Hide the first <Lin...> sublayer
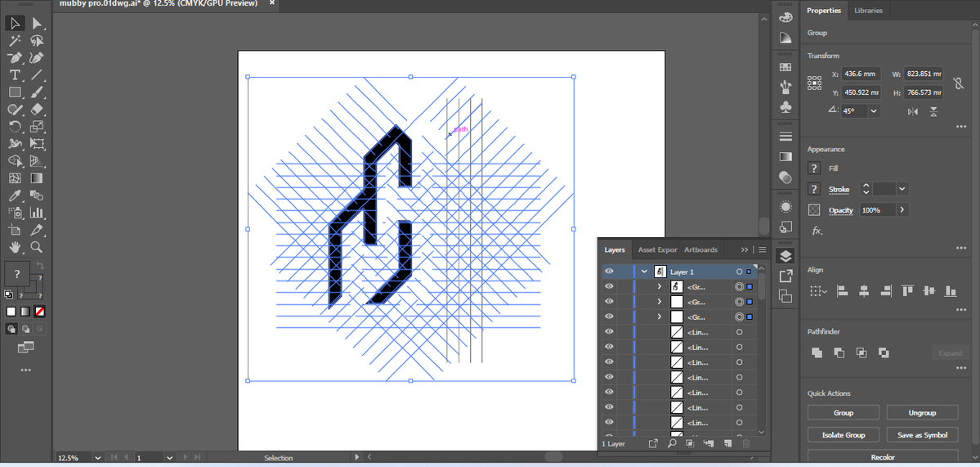This screenshot has height=467, width=980. click(x=610, y=331)
